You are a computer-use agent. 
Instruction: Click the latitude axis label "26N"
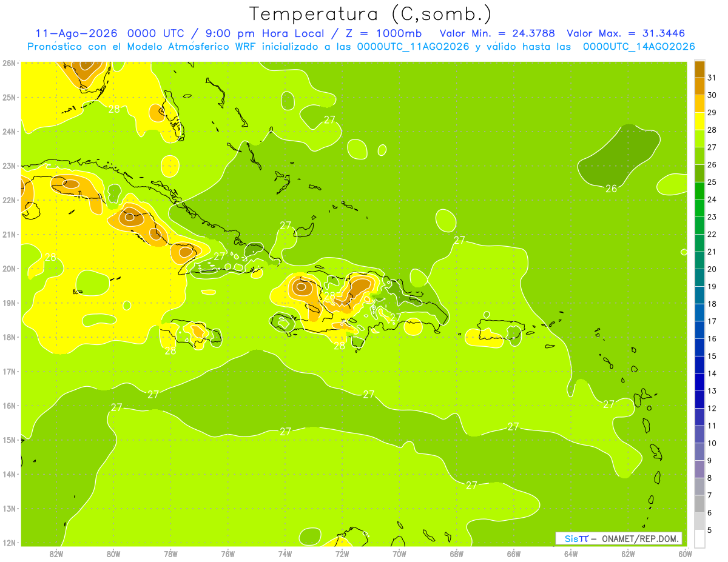click(9, 63)
